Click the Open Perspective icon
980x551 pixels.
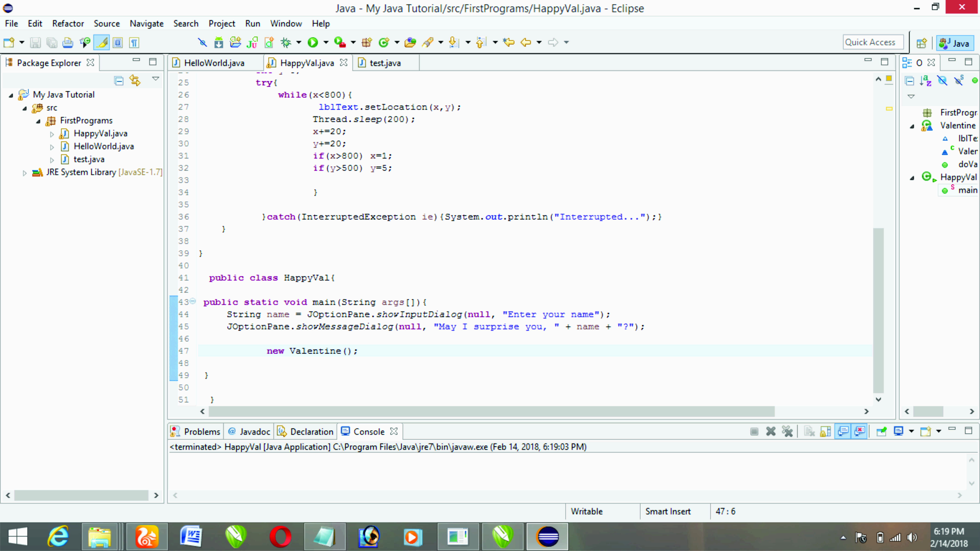pyautogui.click(x=921, y=43)
